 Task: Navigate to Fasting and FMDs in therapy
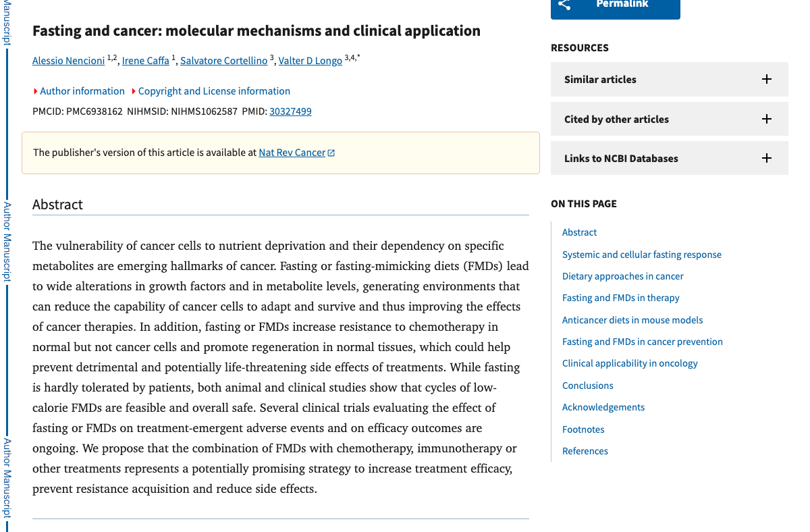click(620, 297)
